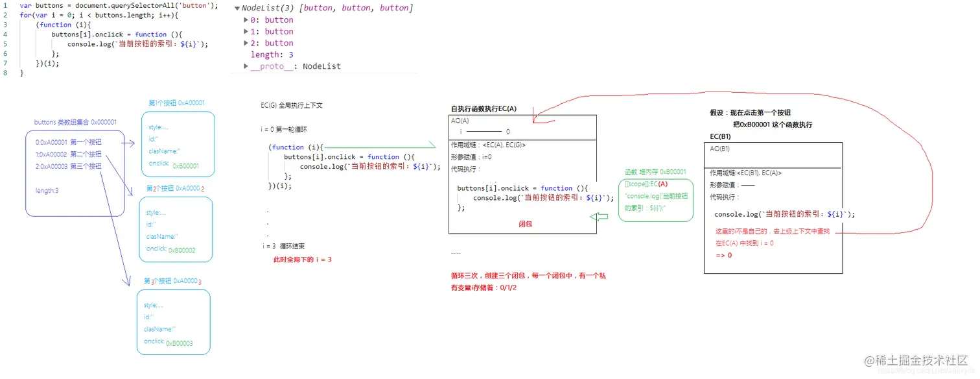The width and height of the screenshot is (980, 379).
Task: Expand the "2: button" entry
Action: 246,43
